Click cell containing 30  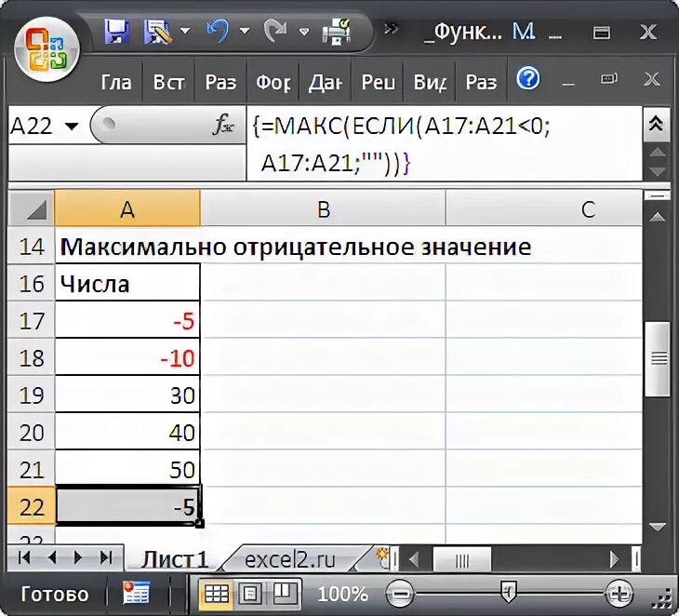coord(127,395)
